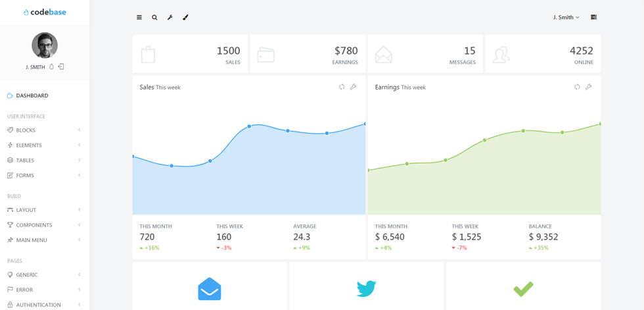Click the Forms pencil-note icon
Viewport: 644px width, 310px height.
pos(11,175)
